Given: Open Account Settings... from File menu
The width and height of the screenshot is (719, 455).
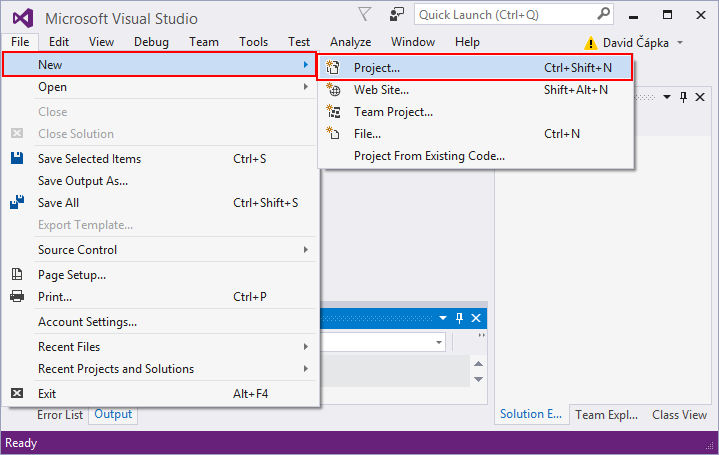Looking at the screenshot, I should pos(159,322).
